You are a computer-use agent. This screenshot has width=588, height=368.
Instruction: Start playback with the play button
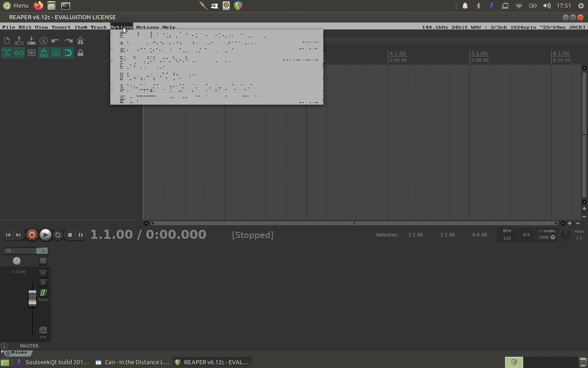click(x=45, y=235)
